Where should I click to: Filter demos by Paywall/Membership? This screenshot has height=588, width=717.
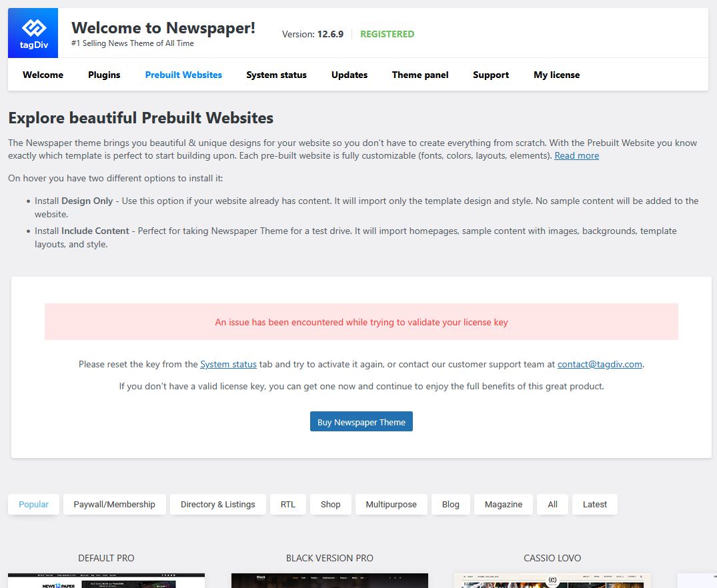click(x=114, y=504)
